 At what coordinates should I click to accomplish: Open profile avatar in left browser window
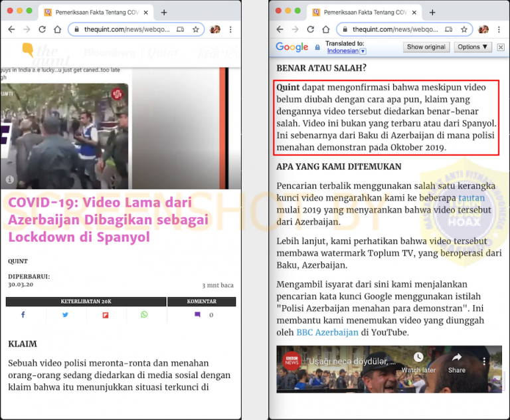pos(215,30)
